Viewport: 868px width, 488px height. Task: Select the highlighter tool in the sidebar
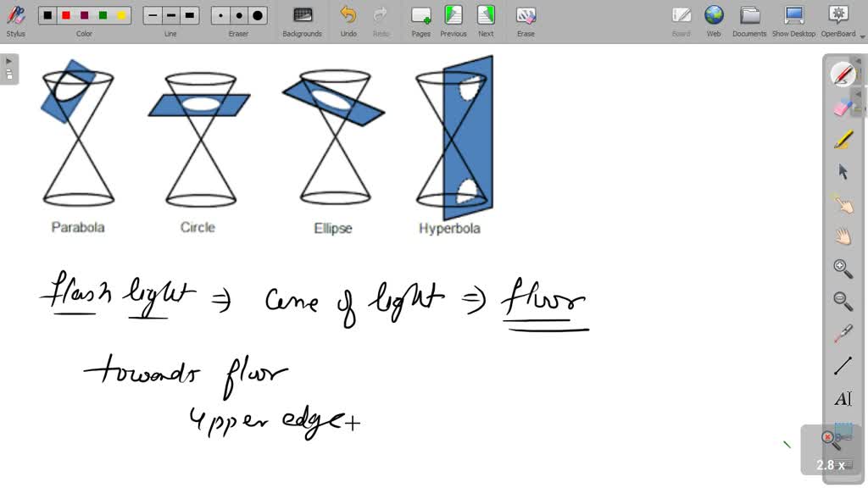(x=843, y=140)
